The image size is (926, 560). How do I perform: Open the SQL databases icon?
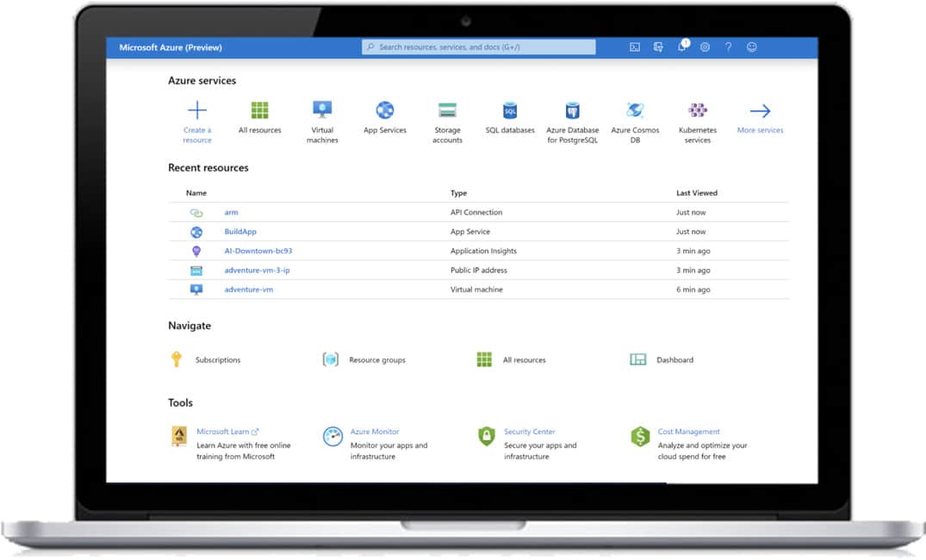[x=510, y=110]
